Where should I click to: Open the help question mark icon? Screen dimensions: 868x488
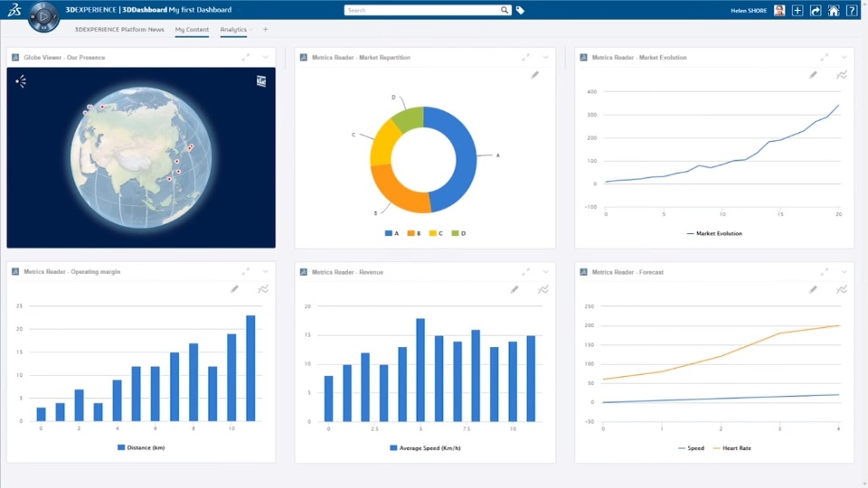pyautogui.click(x=852, y=10)
